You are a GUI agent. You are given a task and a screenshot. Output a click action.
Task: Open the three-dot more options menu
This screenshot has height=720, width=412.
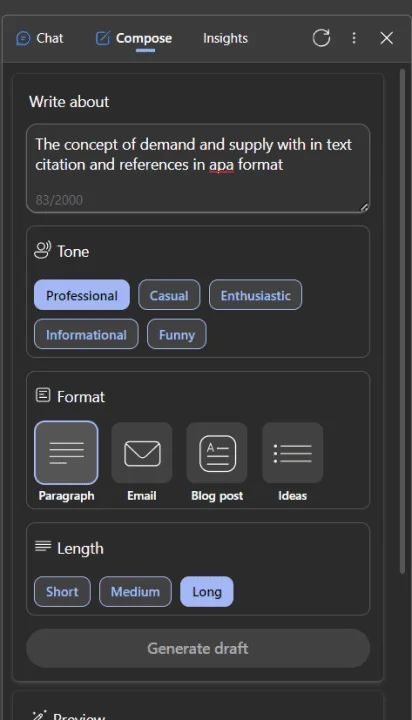354,38
